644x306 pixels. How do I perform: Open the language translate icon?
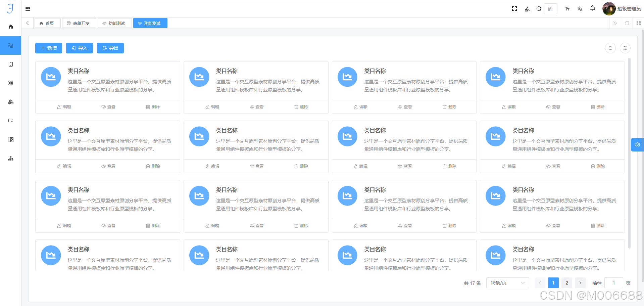[x=580, y=9]
